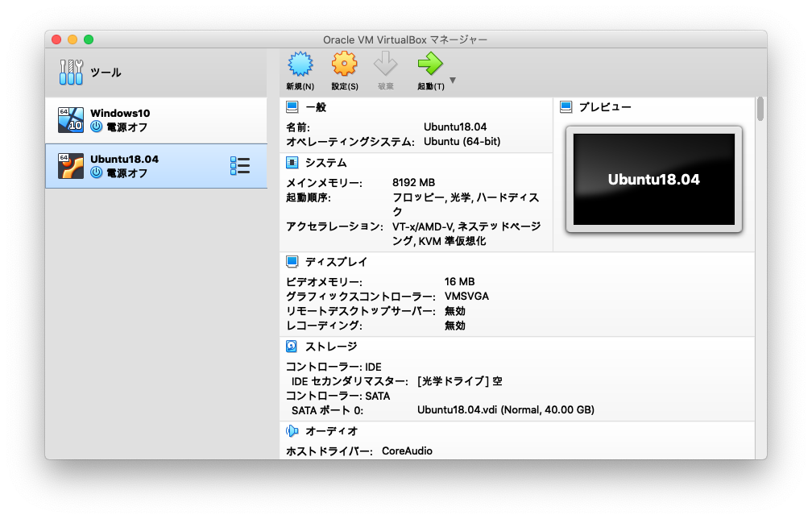Click the ディスプレイ (Display) section icon
Image resolution: width=812 pixels, height=519 pixels.
291,261
